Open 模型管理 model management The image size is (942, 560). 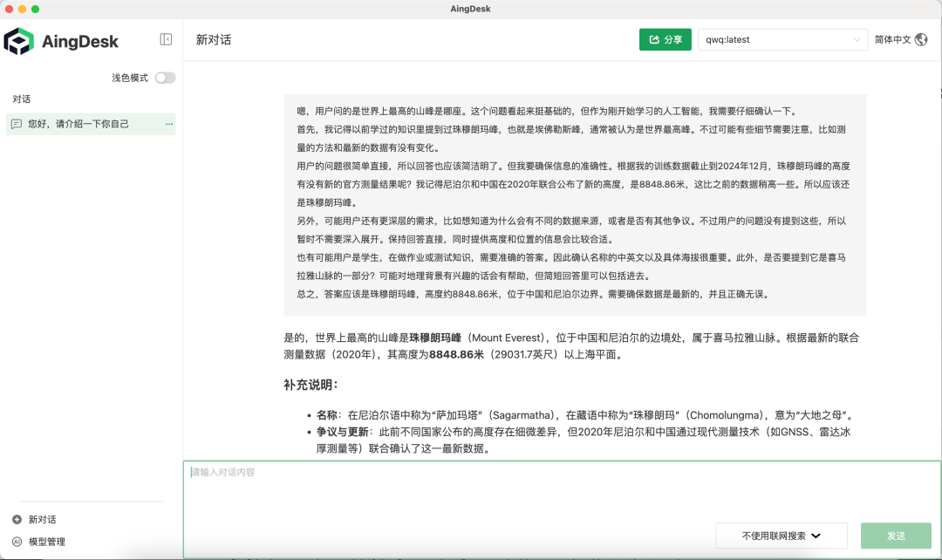47,542
